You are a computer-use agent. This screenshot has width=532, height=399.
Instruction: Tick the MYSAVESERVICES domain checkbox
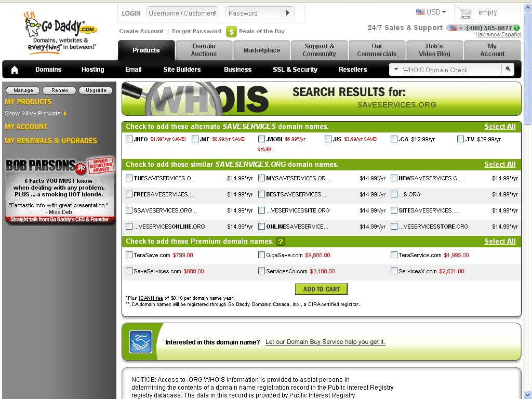[x=261, y=178]
